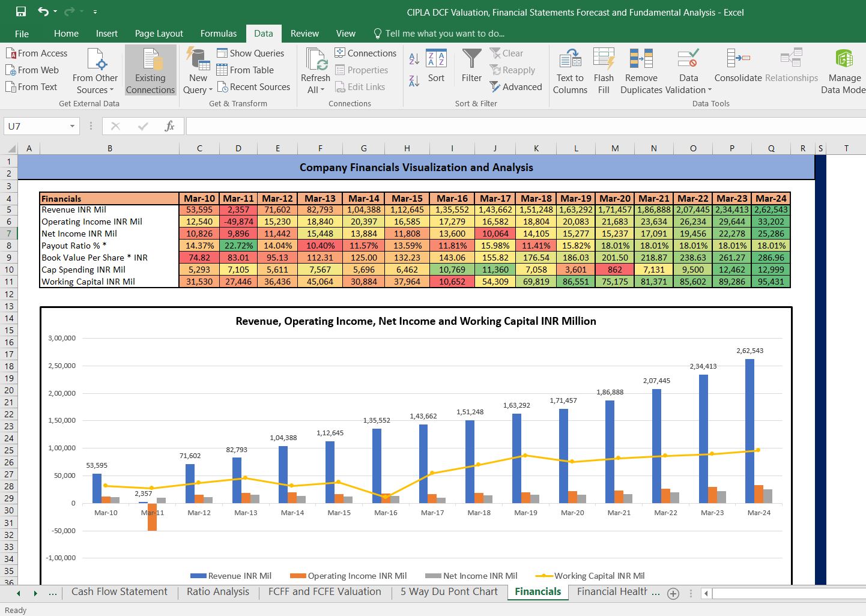Import data From Access
The width and height of the screenshot is (866, 616).
37,53
